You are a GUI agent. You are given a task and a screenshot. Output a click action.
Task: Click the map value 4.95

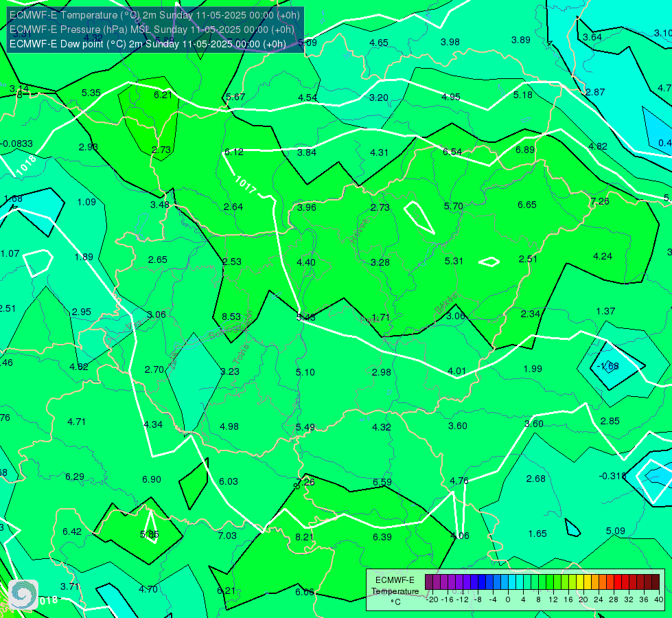[x=451, y=97]
